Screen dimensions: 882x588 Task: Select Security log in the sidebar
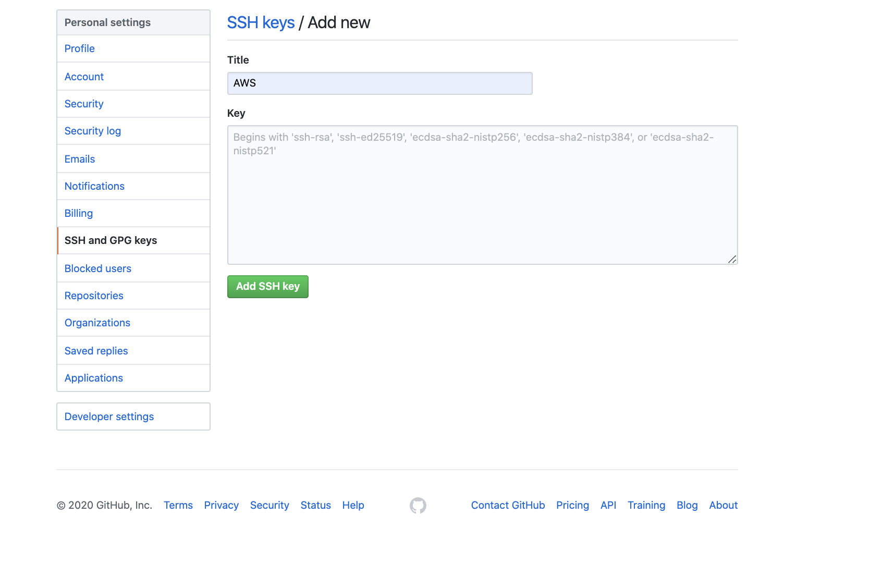[x=93, y=131]
